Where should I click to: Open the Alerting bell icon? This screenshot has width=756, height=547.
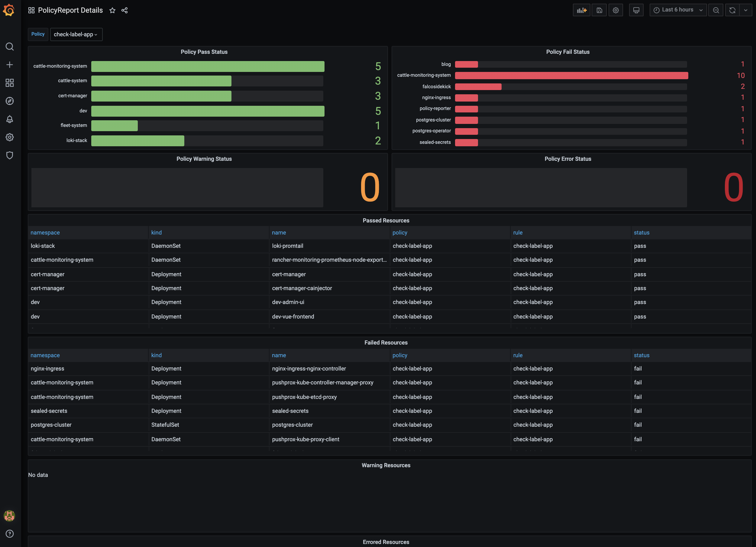pyautogui.click(x=10, y=119)
